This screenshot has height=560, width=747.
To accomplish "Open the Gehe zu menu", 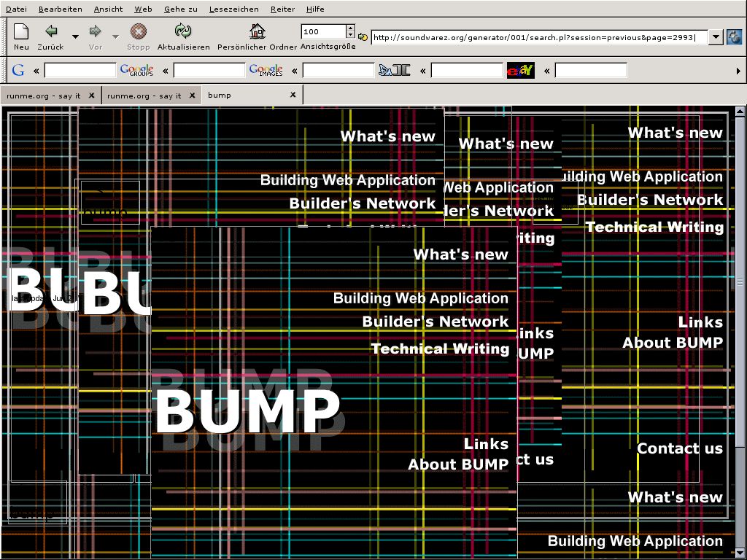I will (180, 9).
